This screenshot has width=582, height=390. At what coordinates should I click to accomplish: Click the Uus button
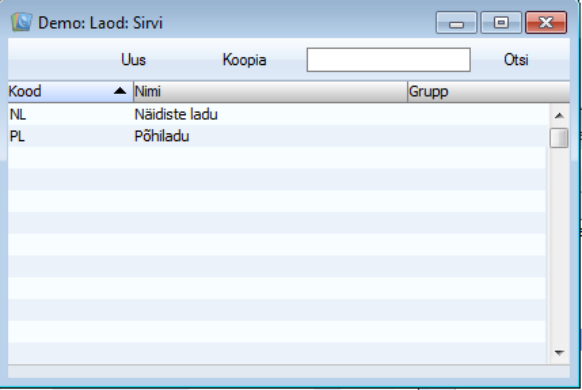coord(133,60)
